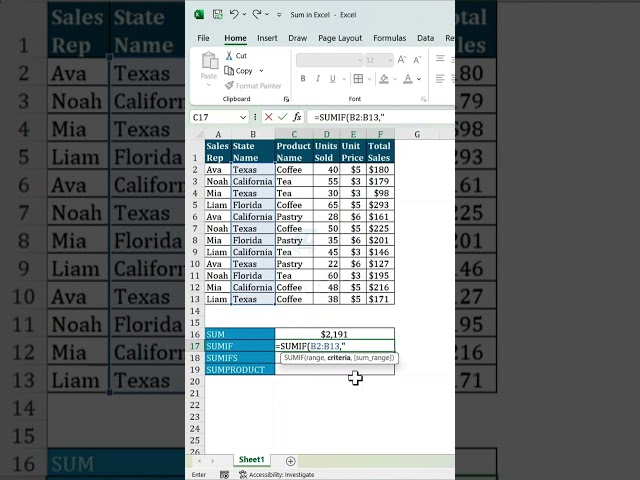Open the Data ribbon tab
This screenshot has height=480, width=640.
[425, 38]
